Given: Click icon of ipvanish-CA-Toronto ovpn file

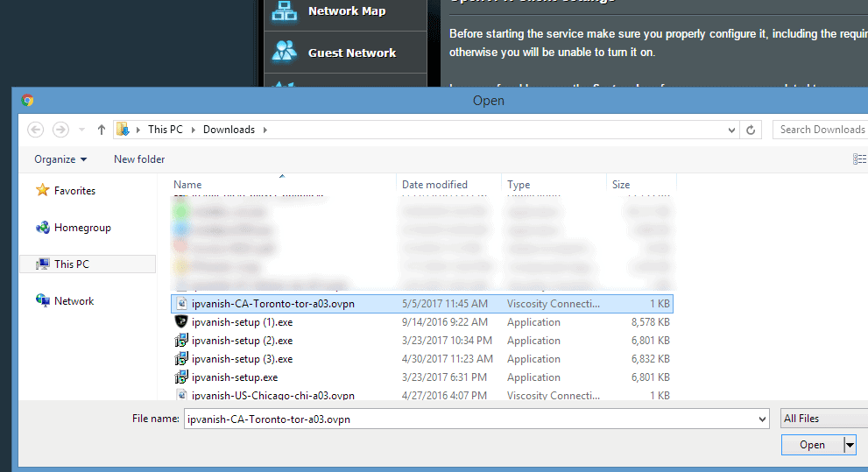Looking at the screenshot, I should (181, 303).
